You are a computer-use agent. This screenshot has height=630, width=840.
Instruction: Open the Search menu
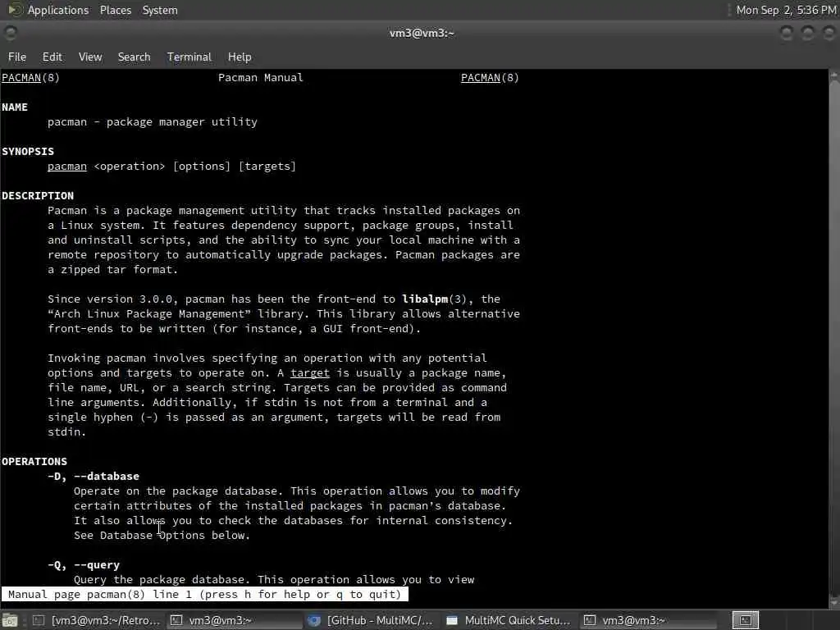[134, 57]
